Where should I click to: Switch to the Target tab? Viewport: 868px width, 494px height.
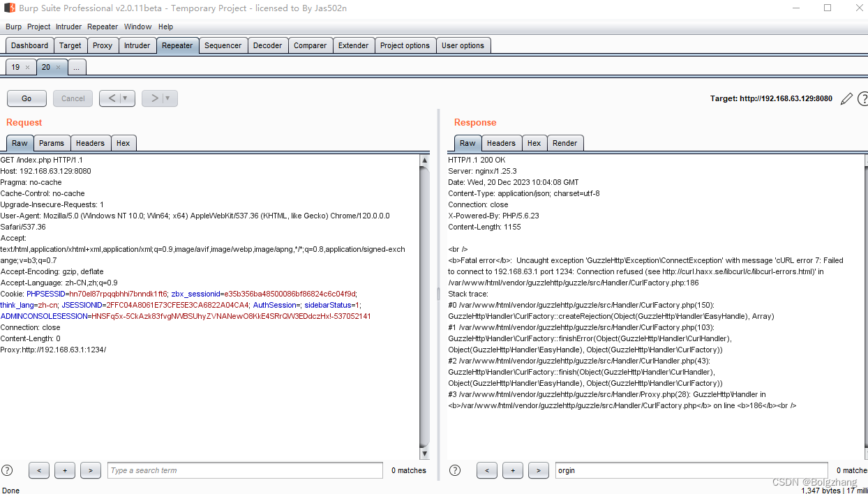(70, 45)
